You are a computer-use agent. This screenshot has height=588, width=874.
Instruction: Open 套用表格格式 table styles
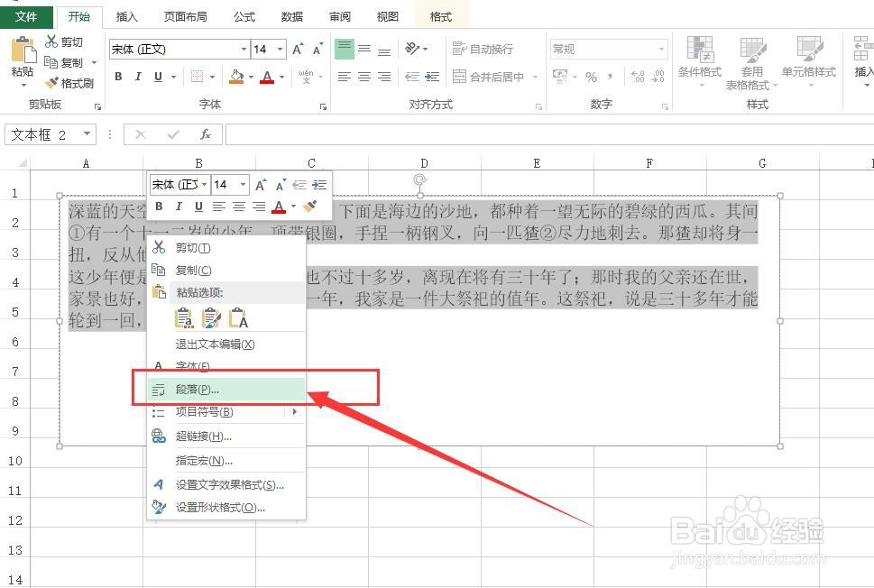(751, 62)
